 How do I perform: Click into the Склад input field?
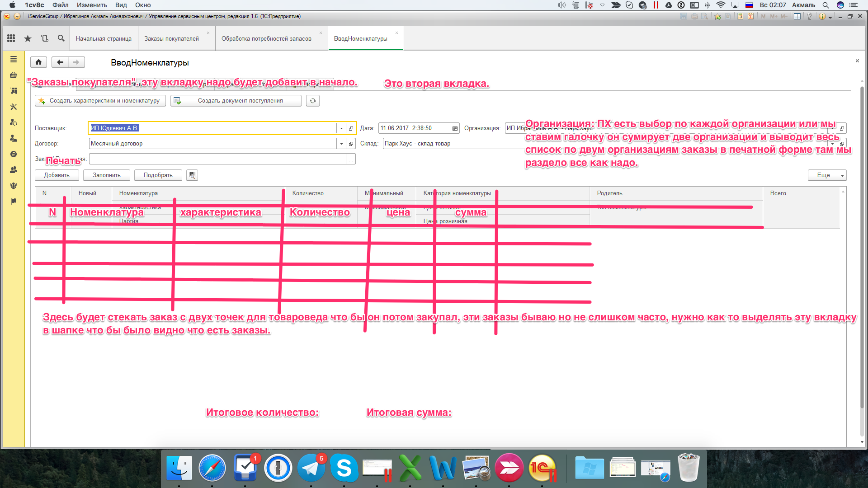click(452, 144)
